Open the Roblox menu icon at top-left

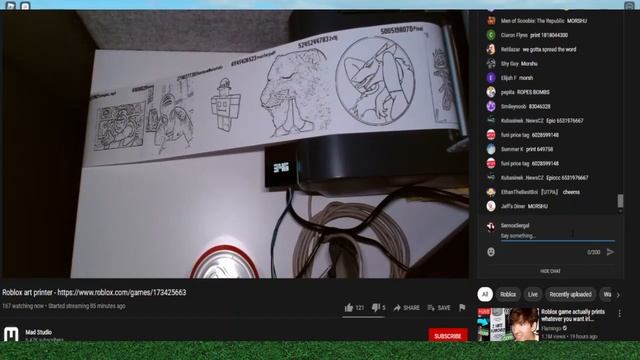click(10, 6)
